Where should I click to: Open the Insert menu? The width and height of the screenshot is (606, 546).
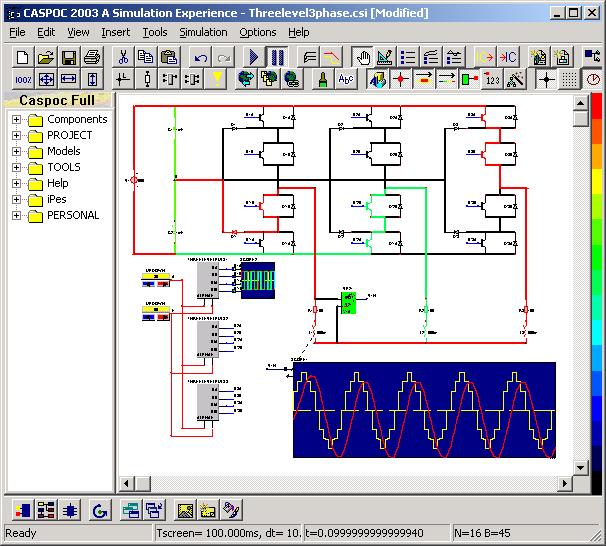[x=116, y=32]
